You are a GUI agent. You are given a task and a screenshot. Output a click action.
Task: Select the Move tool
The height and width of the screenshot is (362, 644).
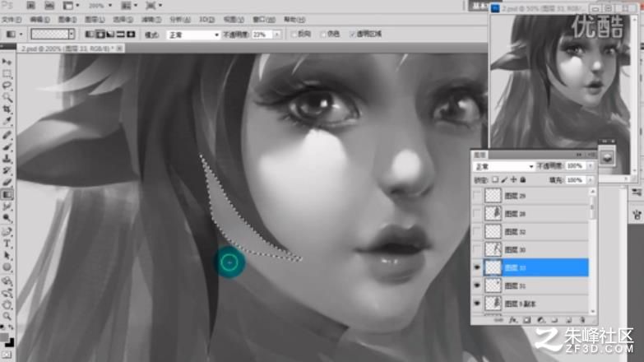pyautogui.click(x=7, y=62)
